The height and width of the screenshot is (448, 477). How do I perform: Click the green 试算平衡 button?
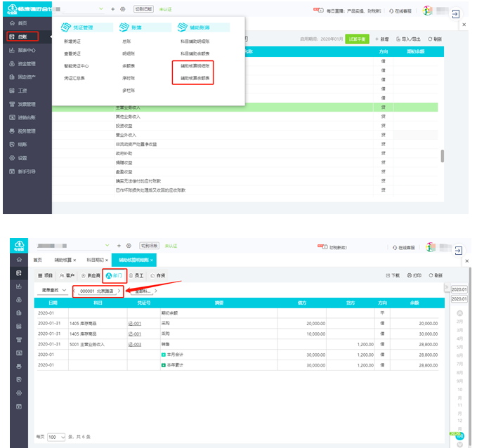[x=357, y=40]
